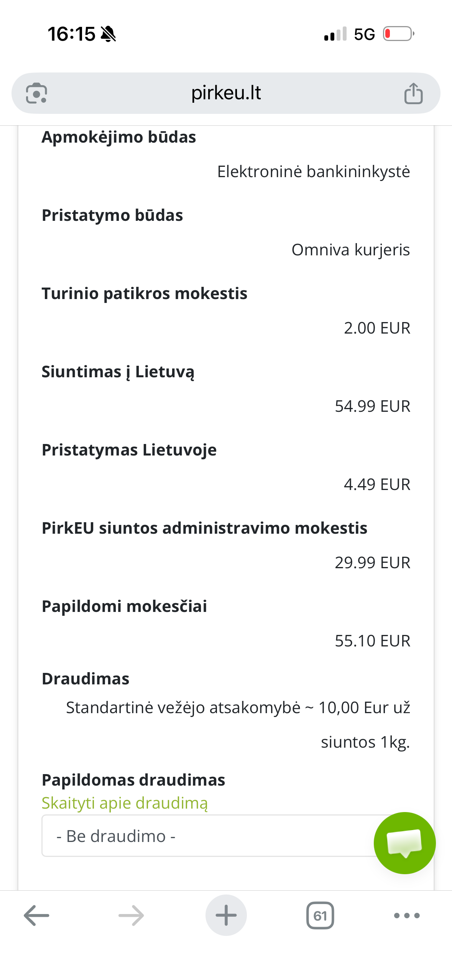This screenshot has height=980, width=452.
Task: Tap the share icon in address bar
Action: [413, 93]
